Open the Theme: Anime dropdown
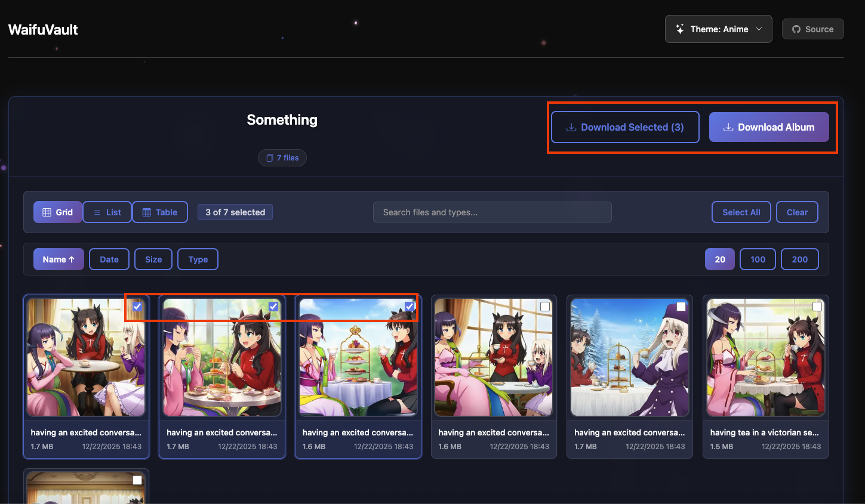 coord(718,29)
